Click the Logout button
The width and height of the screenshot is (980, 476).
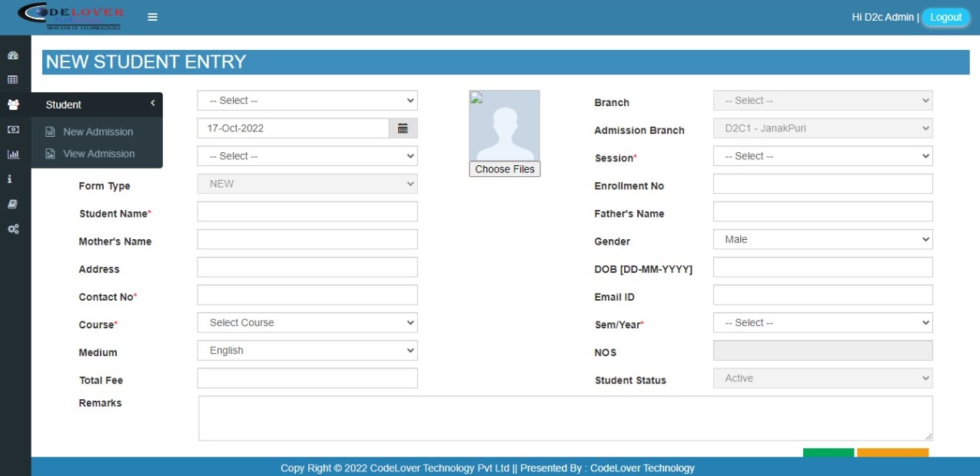point(946,16)
